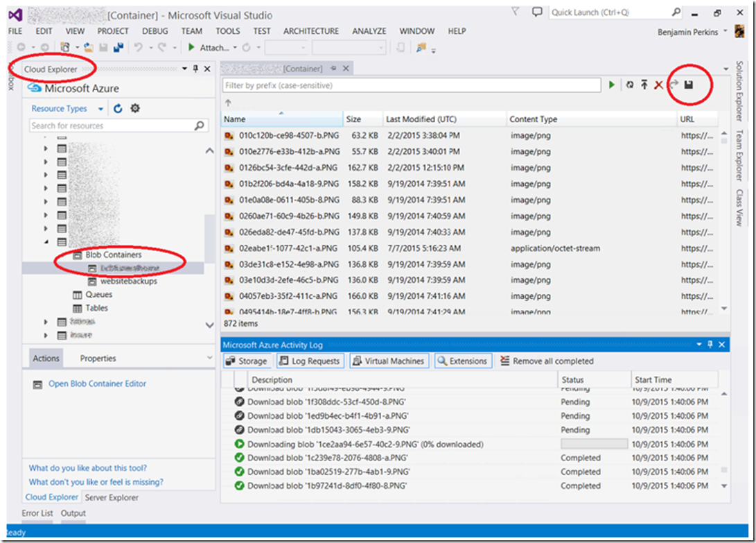Click Open Blob Container Editor link

(97, 383)
